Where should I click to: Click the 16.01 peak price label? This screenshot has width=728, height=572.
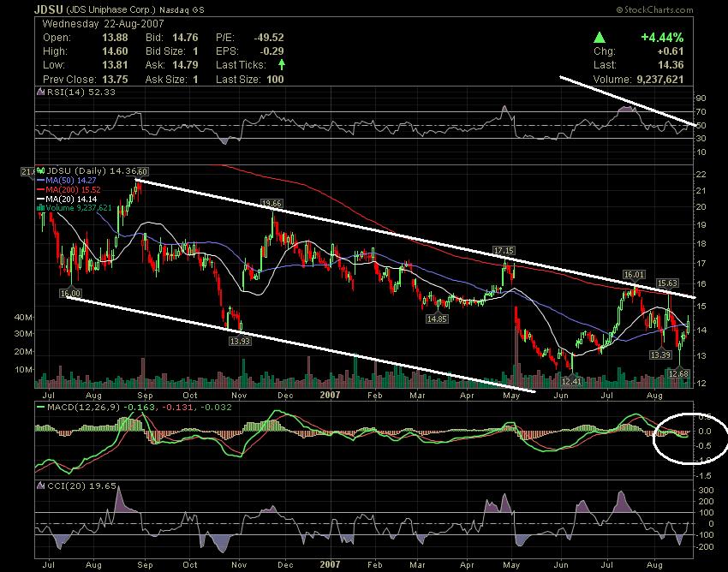click(634, 275)
